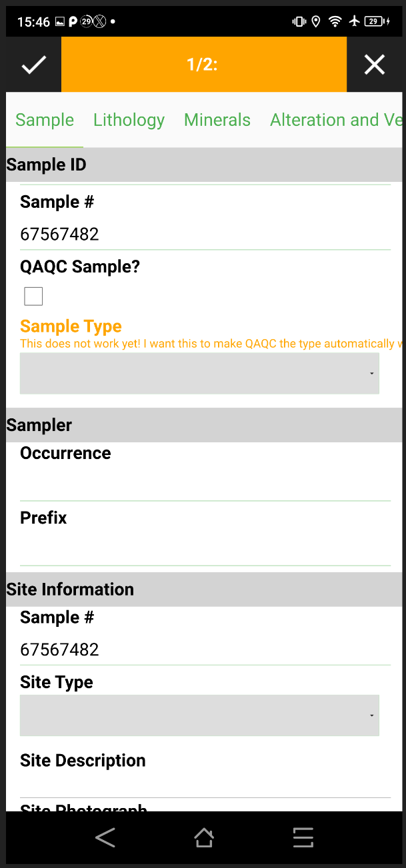Tap the Wi-Fi status bar icon
Viewport: 406px width, 868px height.
334,21
